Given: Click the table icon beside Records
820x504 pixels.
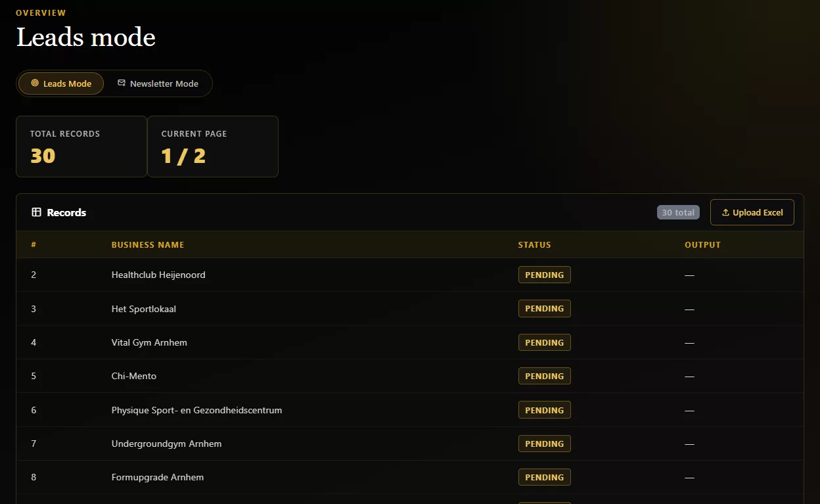Looking at the screenshot, I should (x=37, y=212).
